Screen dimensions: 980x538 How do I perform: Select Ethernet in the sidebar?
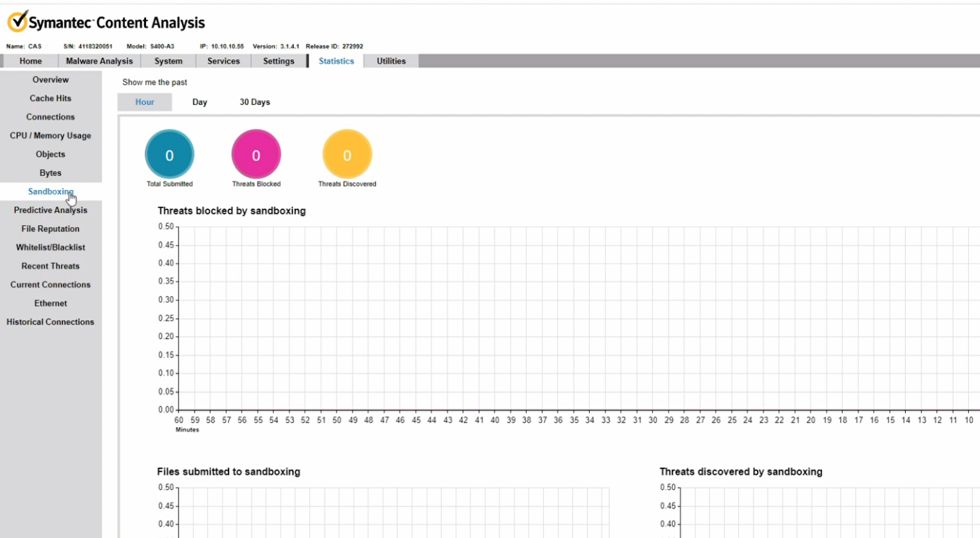pos(50,303)
